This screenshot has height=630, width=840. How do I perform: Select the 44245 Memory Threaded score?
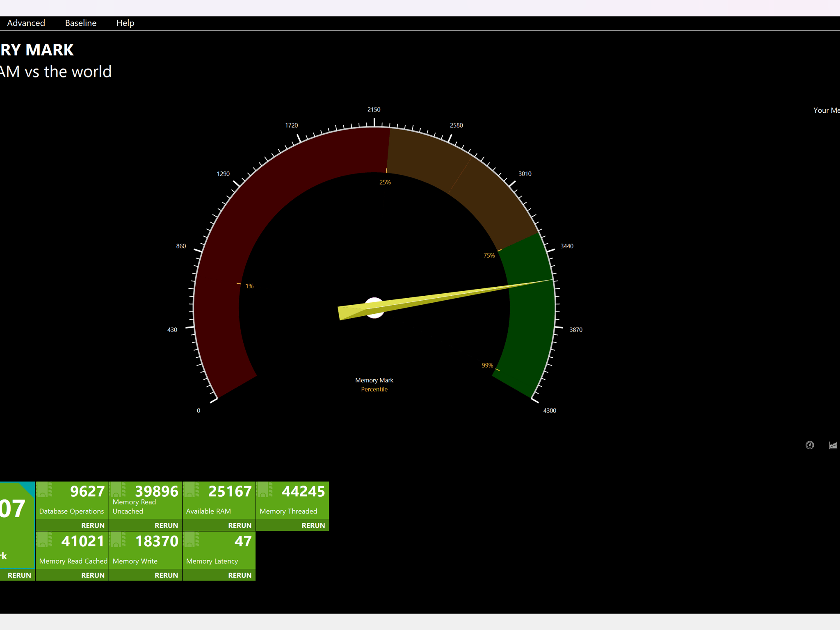click(x=304, y=491)
